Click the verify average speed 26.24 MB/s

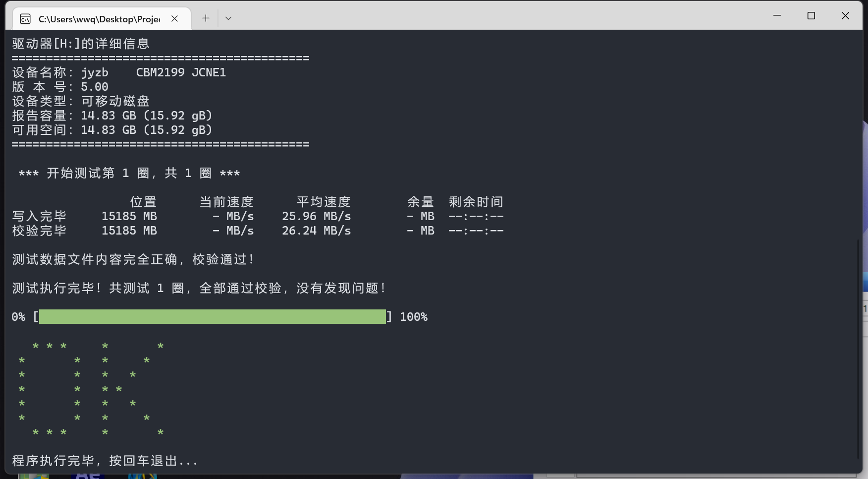(x=316, y=231)
